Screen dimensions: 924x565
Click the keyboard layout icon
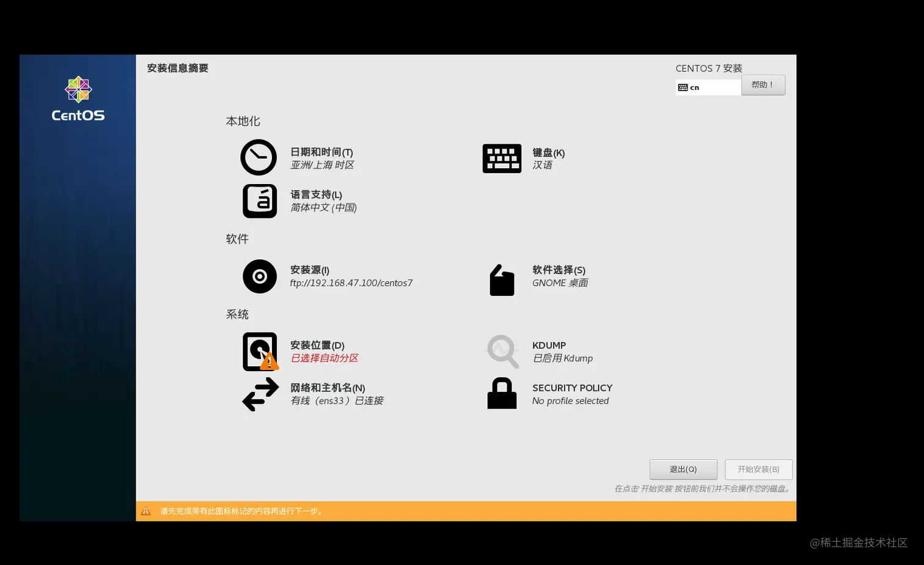pyautogui.click(x=502, y=158)
